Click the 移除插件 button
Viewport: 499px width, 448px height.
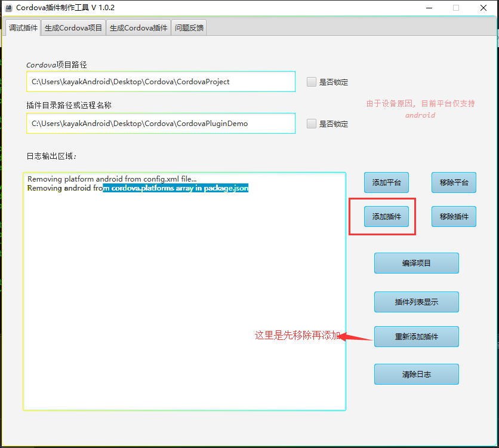(x=454, y=216)
